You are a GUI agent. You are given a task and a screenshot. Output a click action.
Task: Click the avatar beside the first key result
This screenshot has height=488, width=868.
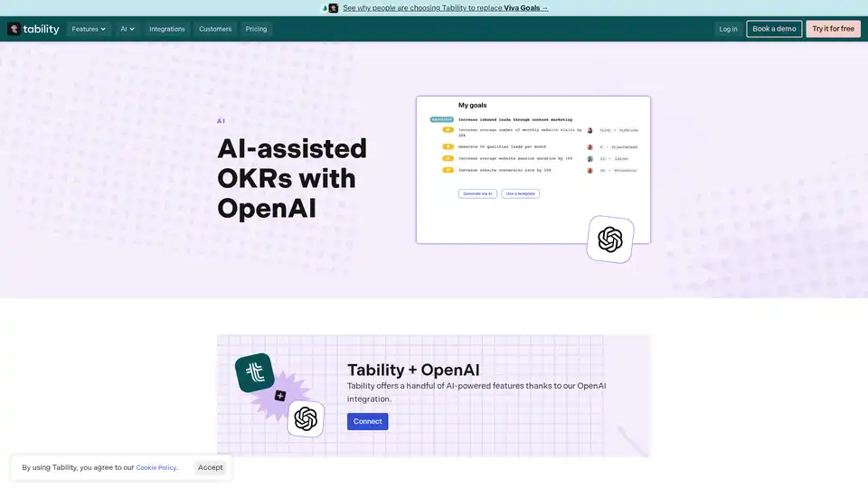click(590, 131)
